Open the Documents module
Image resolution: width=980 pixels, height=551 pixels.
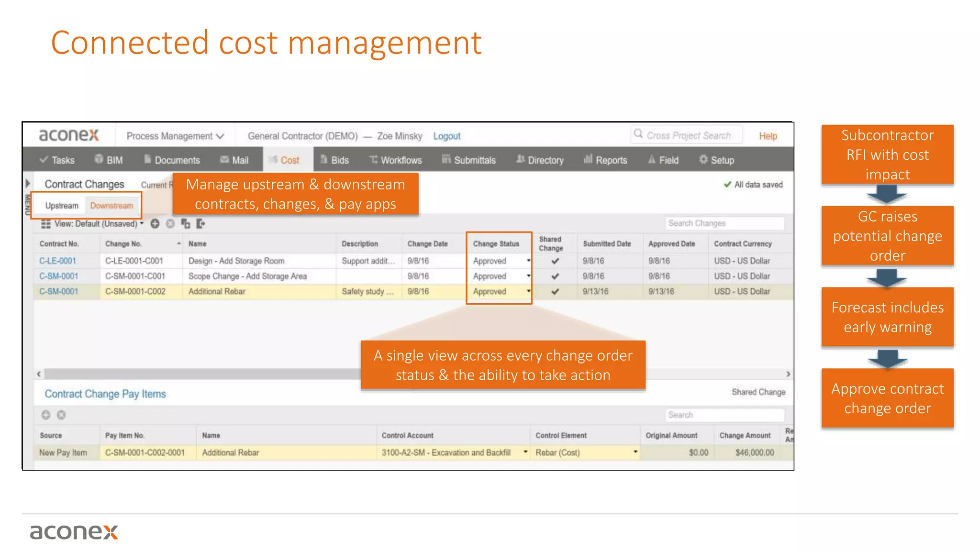tap(172, 160)
